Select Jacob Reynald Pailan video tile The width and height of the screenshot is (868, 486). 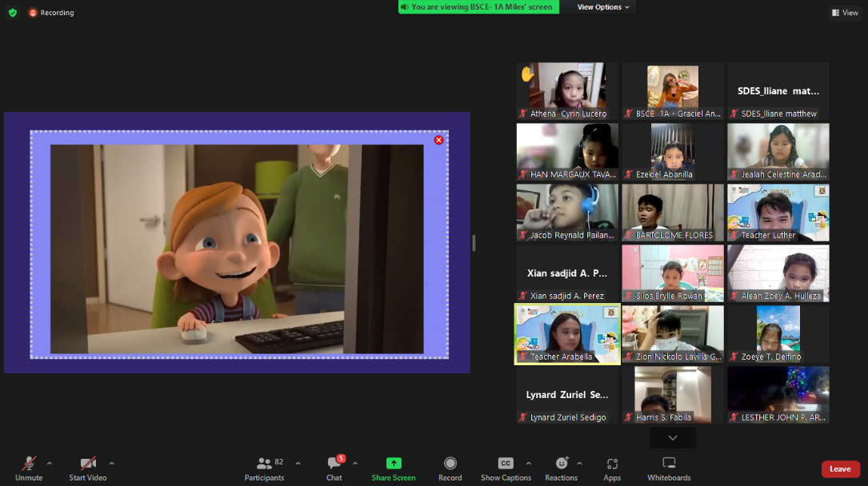[x=567, y=213]
